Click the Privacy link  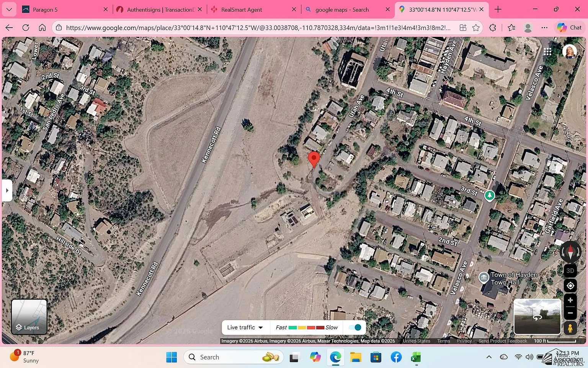(464, 341)
